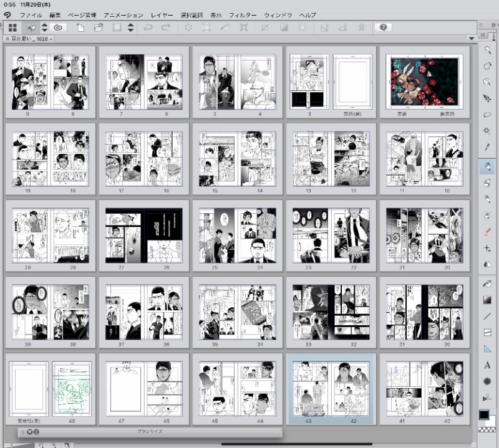Close the ブラシサイズ palette
This screenshot has height=448, width=499.
29,432
